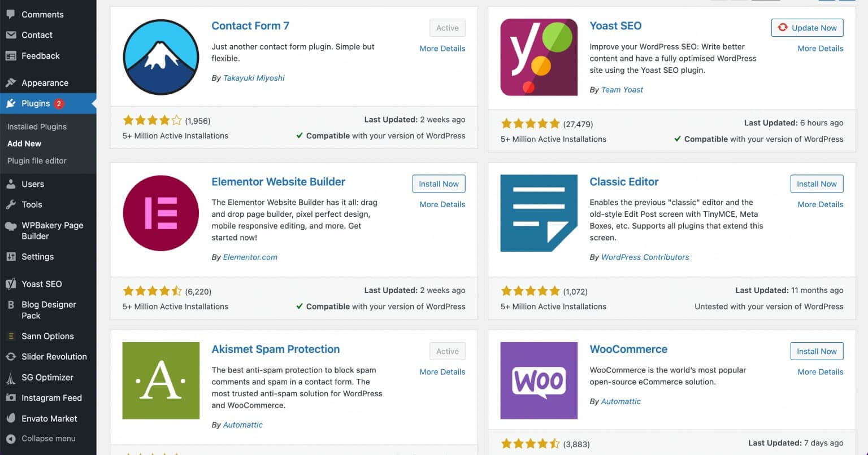Viewport: 868px width, 455px height.
Task: Open Settings via its sidebar icon
Action: pyautogui.click(x=11, y=256)
